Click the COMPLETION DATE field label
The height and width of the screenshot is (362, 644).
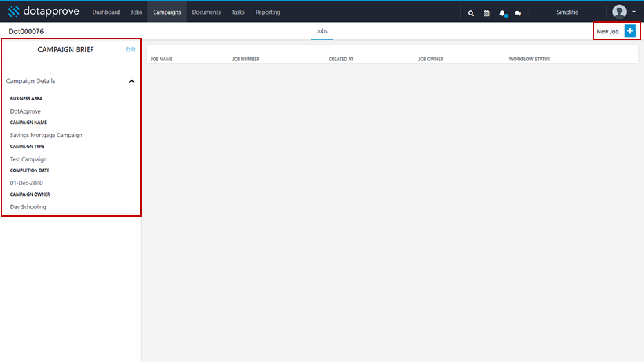click(30, 170)
